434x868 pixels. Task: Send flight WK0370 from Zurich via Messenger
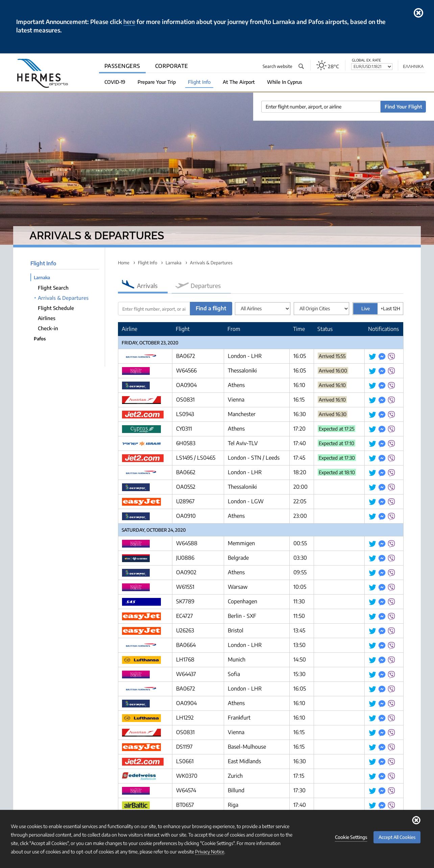pyautogui.click(x=382, y=776)
